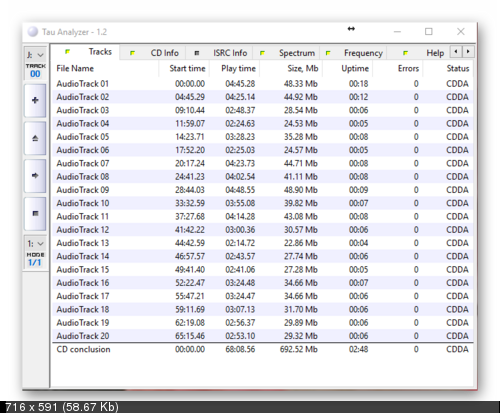Viewport: 500px width, 413px height.
Task: Select the CD conclusion summary row
Action: pyautogui.click(x=263, y=349)
